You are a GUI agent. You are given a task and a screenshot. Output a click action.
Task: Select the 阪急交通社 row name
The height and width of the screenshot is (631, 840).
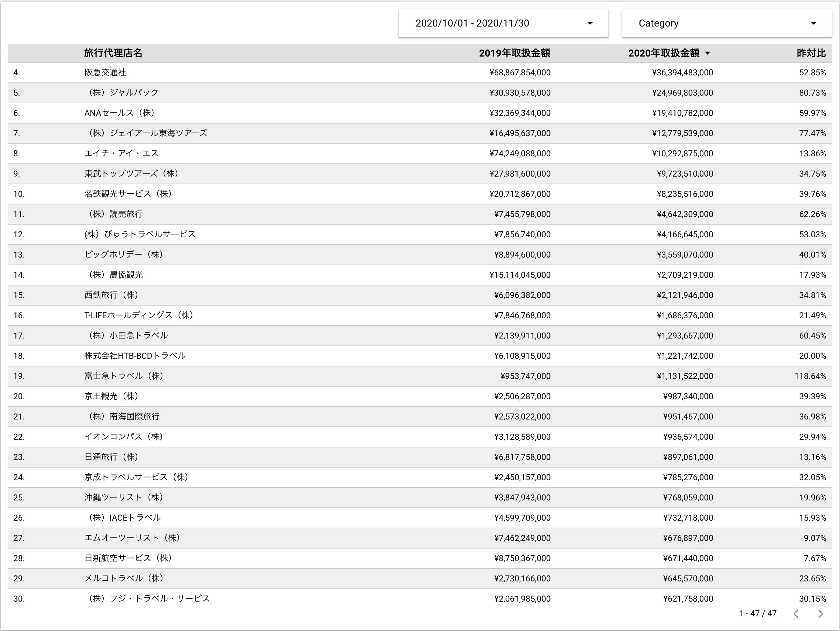[x=105, y=73]
